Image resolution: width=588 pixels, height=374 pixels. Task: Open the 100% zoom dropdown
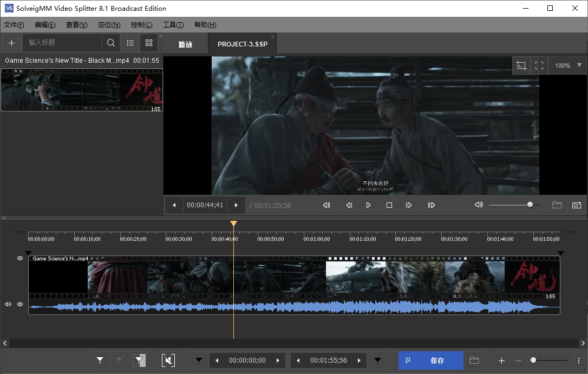[x=579, y=65]
